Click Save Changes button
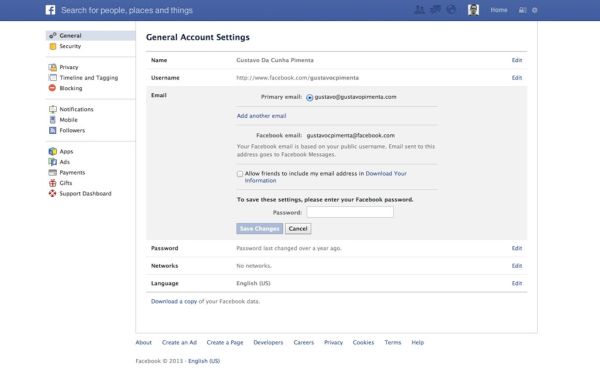600x383 pixels. point(259,228)
